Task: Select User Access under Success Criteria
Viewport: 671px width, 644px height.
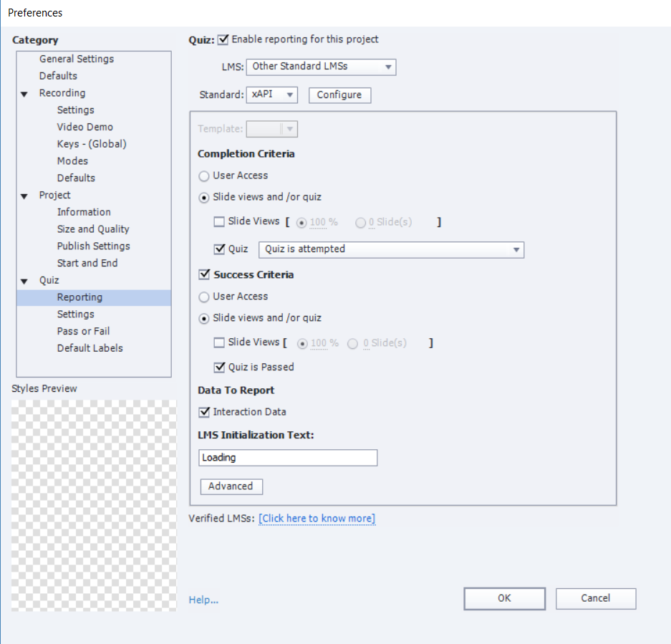Action: 204,297
